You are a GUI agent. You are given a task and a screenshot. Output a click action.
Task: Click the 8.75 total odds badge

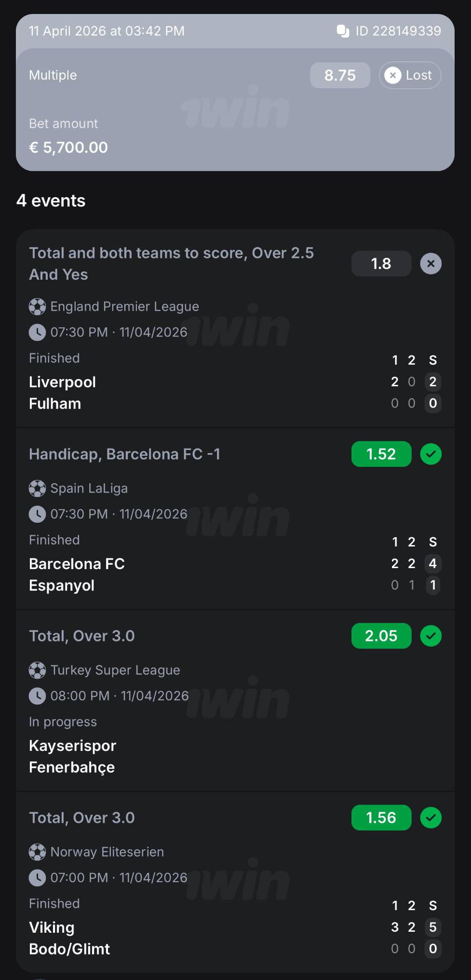pyautogui.click(x=340, y=75)
